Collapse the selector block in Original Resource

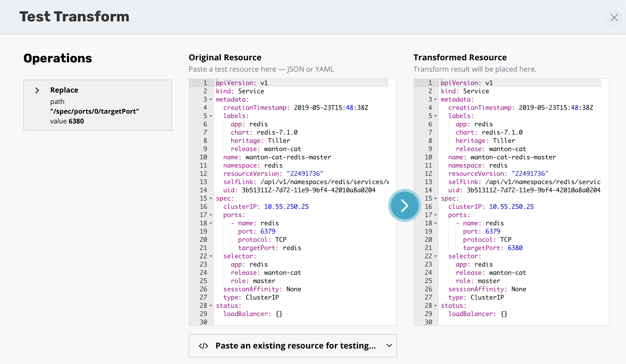click(x=211, y=257)
